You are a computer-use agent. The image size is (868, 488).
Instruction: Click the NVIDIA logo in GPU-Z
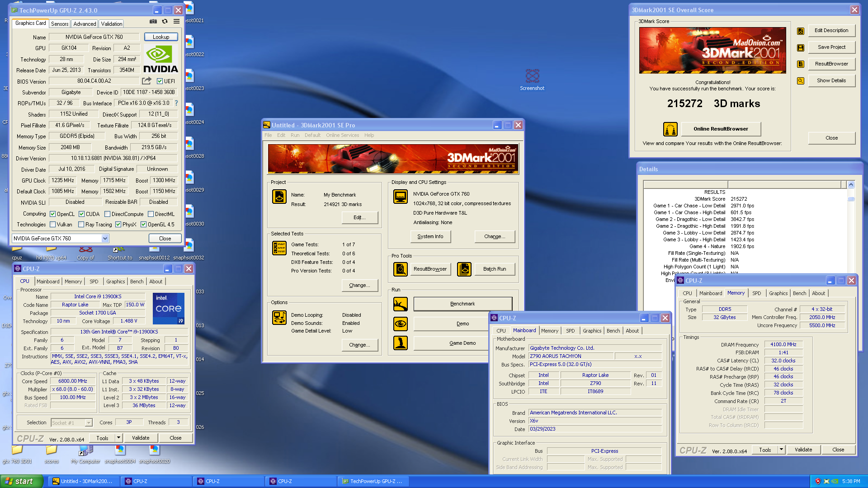pyautogui.click(x=160, y=59)
